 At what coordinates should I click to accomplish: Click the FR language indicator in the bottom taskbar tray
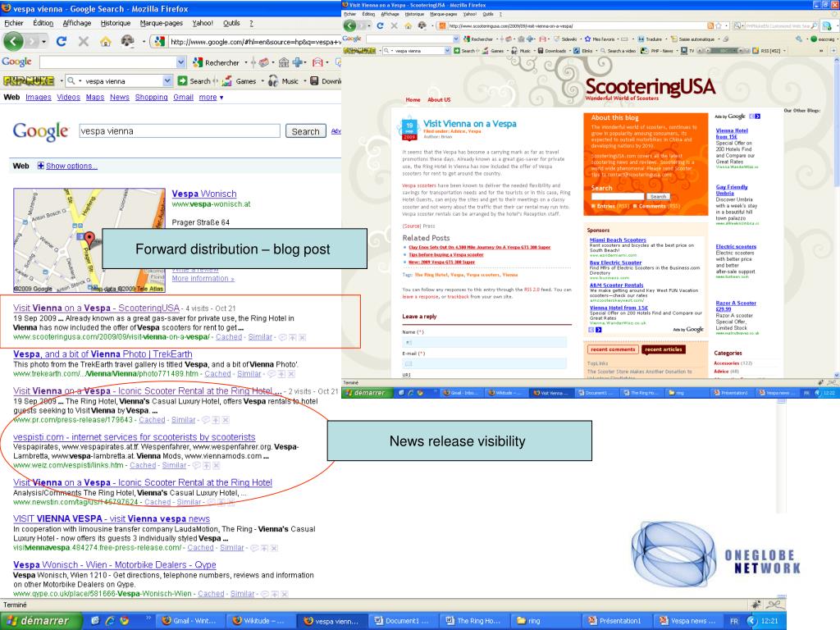[x=734, y=621]
